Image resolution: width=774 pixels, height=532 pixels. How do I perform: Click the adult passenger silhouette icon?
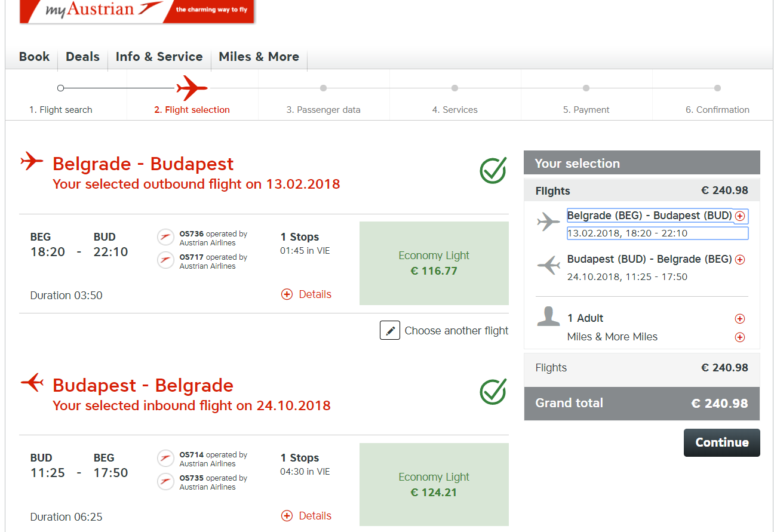pyautogui.click(x=548, y=316)
